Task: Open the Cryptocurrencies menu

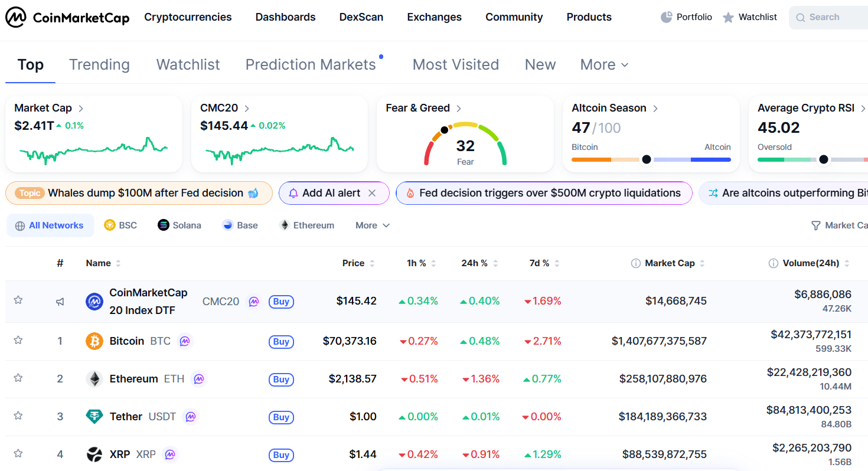Action: [x=188, y=17]
